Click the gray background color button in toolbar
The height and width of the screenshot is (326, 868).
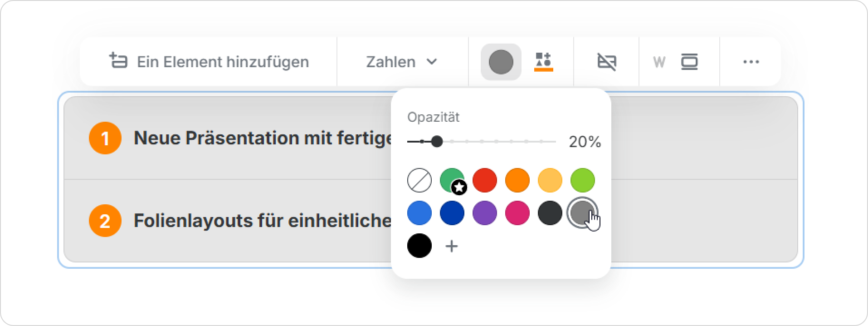[x=501, y=62]
